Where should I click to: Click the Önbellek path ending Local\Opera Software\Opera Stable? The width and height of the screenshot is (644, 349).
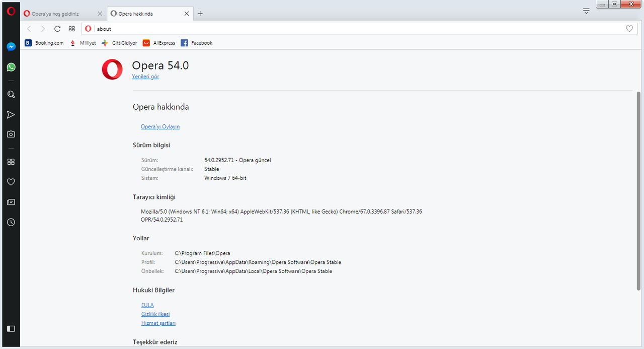pyautogui.click(x=254, y=271)
